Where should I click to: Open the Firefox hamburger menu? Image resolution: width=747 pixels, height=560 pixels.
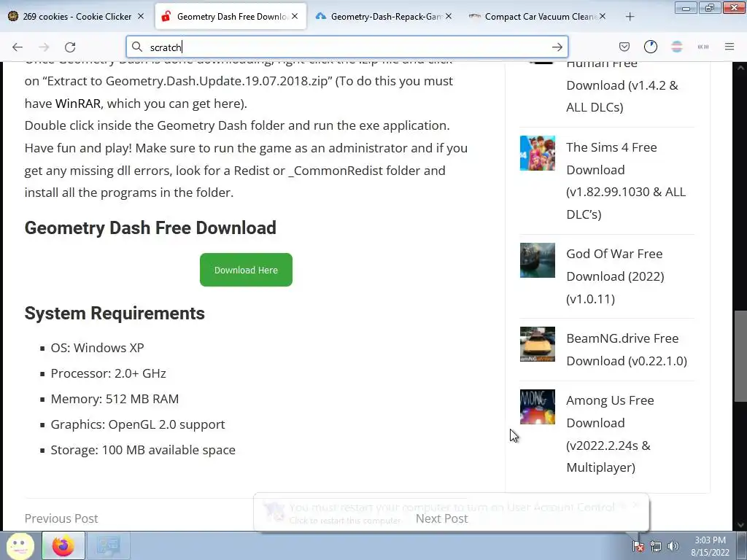point(729,47)
